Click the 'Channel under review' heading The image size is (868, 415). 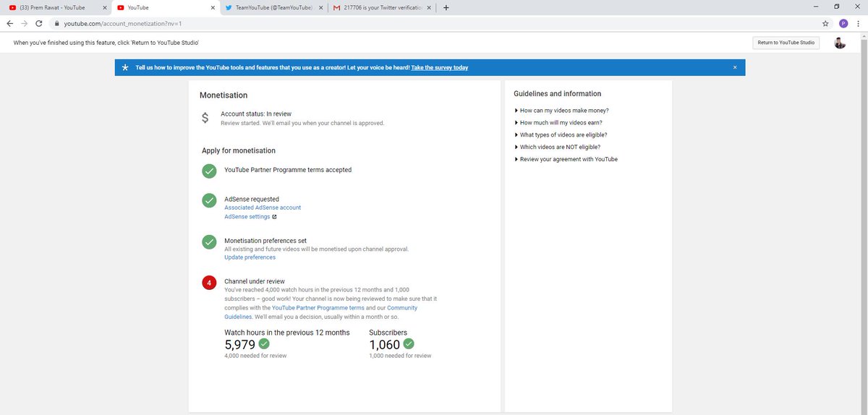(255, 281)
